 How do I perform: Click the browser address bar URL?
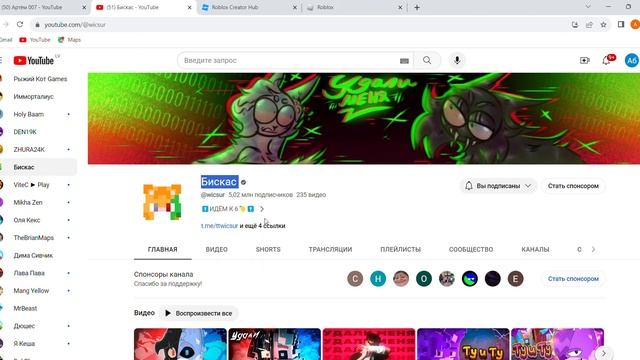pyautogui.click(x=75, y=24)
